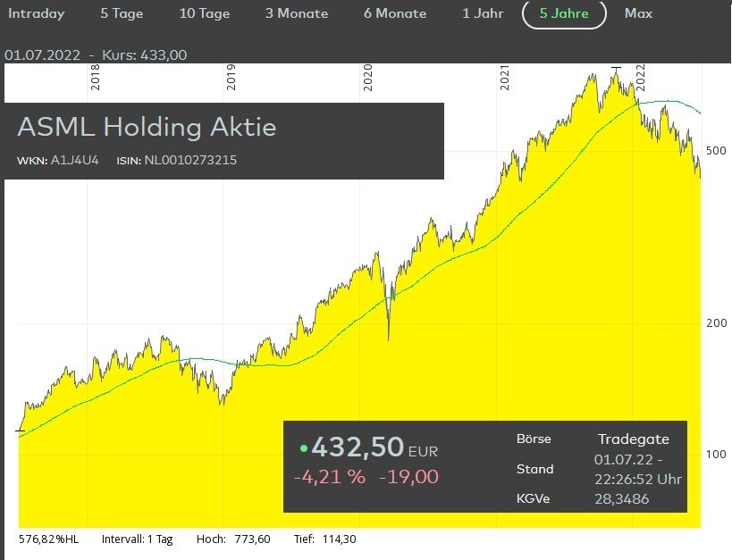This screenshot has height=560, width=732.
Task: Click the Intervall 1 Tag setting
Action: (137, 539)
